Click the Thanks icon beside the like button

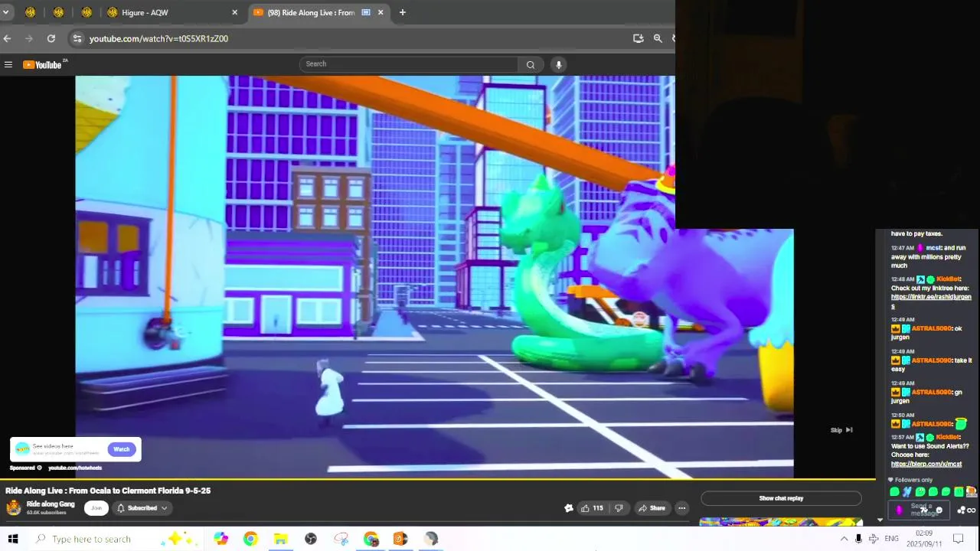tap(569, 508)
